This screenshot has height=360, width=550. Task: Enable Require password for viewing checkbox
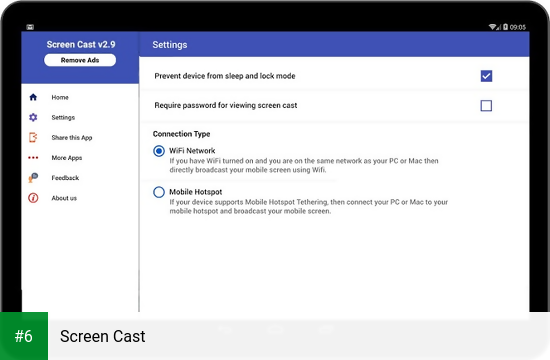(x=486, y=105)
